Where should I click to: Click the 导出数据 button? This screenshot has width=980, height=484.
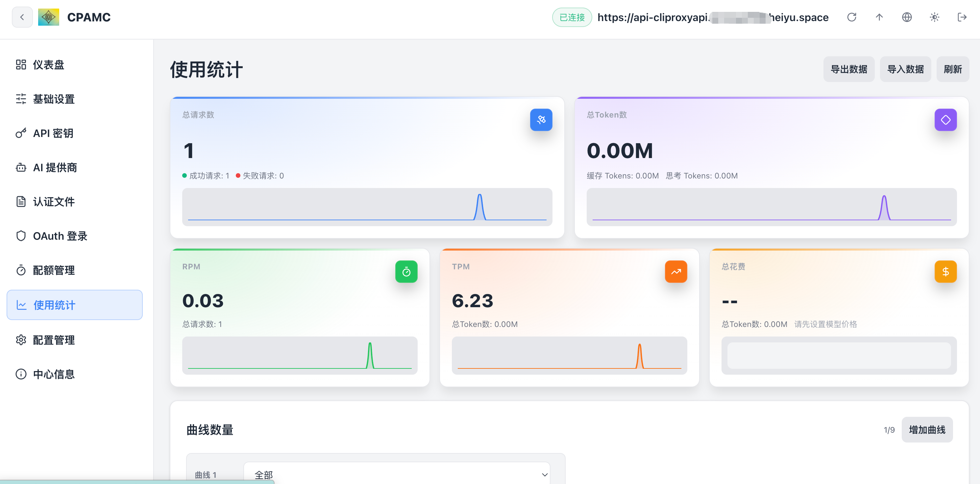pyautogui.click(x=849, y=69)
